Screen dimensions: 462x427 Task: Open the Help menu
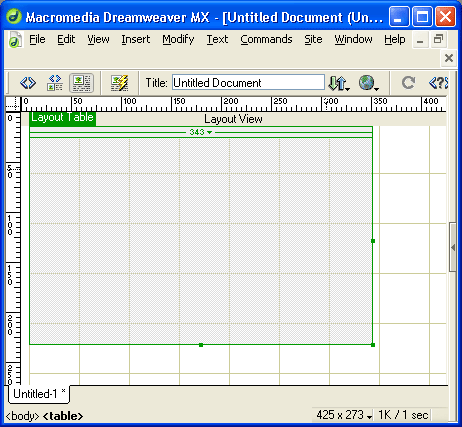(x=395, y=39)
